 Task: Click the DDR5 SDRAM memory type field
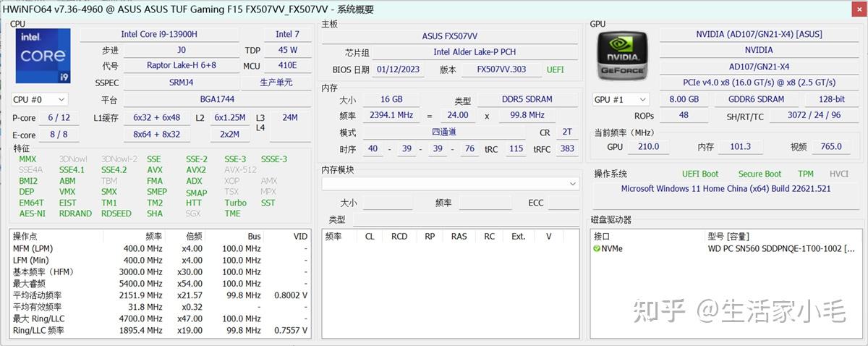[527, 99]
